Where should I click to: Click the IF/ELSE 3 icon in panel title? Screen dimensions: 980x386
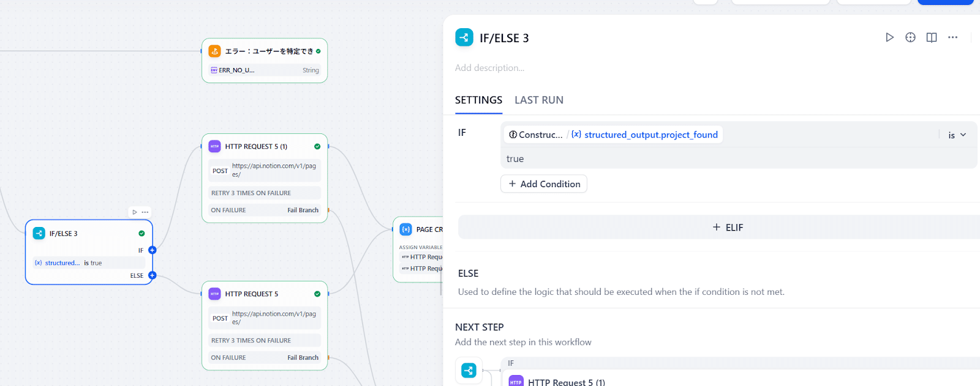[464, 37]
